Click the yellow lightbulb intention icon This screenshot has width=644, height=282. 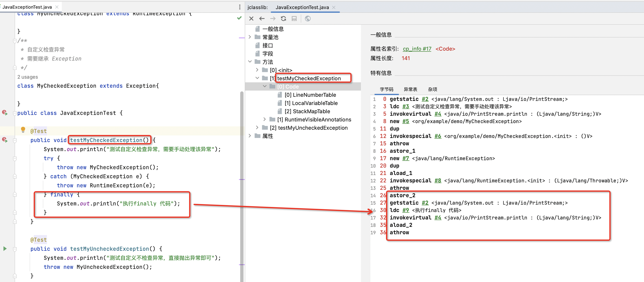coord(23,130)
